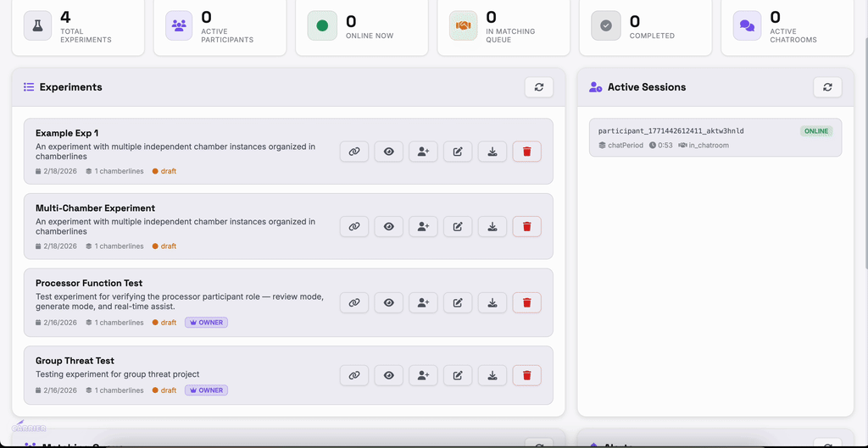The height and width of the screenshot is (448, 868).
Task: Refresh the Experiments list
Action: [539, 87]
